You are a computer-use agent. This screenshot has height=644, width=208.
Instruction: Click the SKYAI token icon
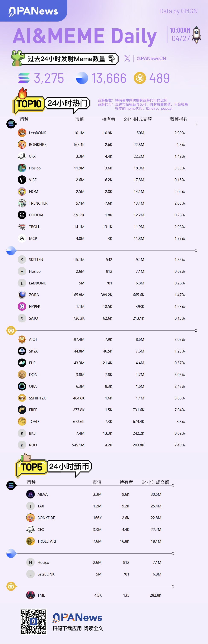tap(22, 351)
